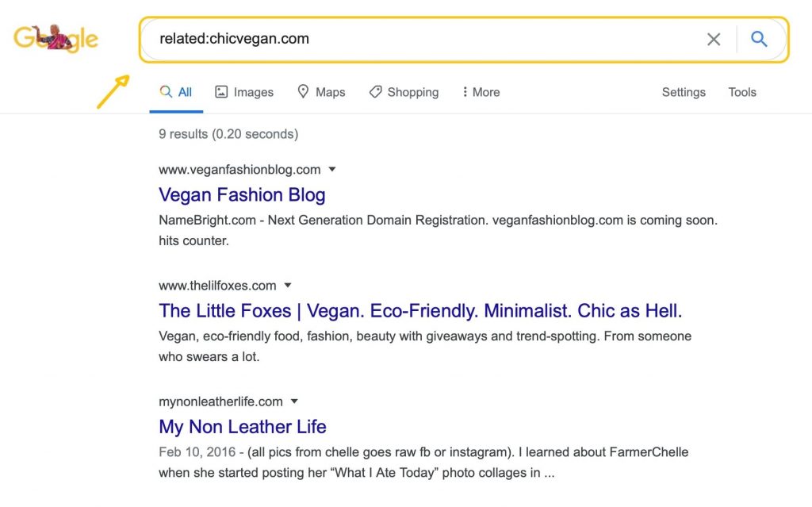The image size is (812, 507).
Task: Switch to the Images tab
Action: pos(244,92)
